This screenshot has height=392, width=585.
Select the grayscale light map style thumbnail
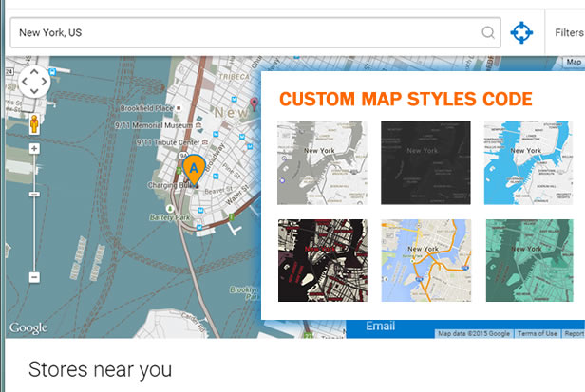pos(322,163)
